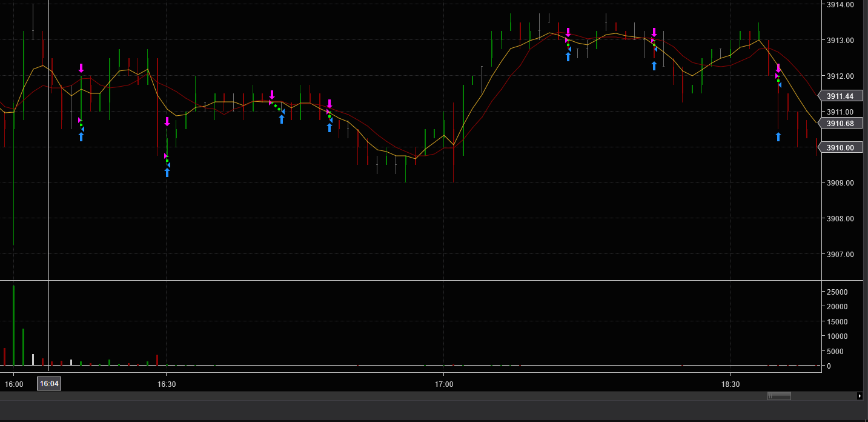Viewport: 868px width, 422px height.
Task: Click the magenta sell arrow nearest 16:30
Action: tap(167, 121)
